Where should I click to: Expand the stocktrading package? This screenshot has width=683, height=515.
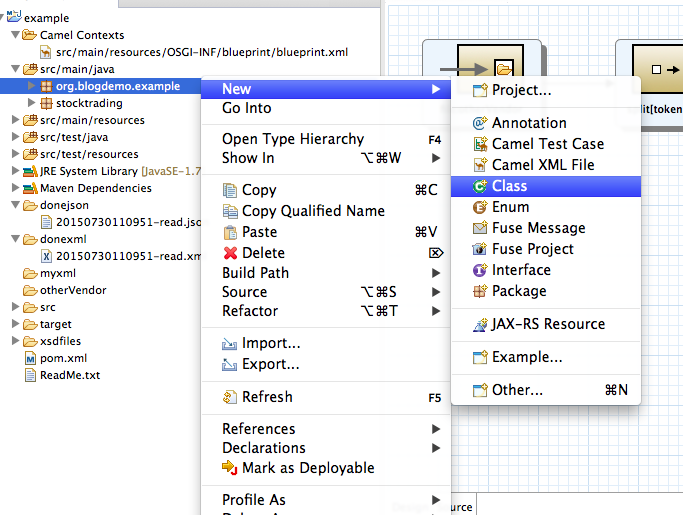coord(31,103)
